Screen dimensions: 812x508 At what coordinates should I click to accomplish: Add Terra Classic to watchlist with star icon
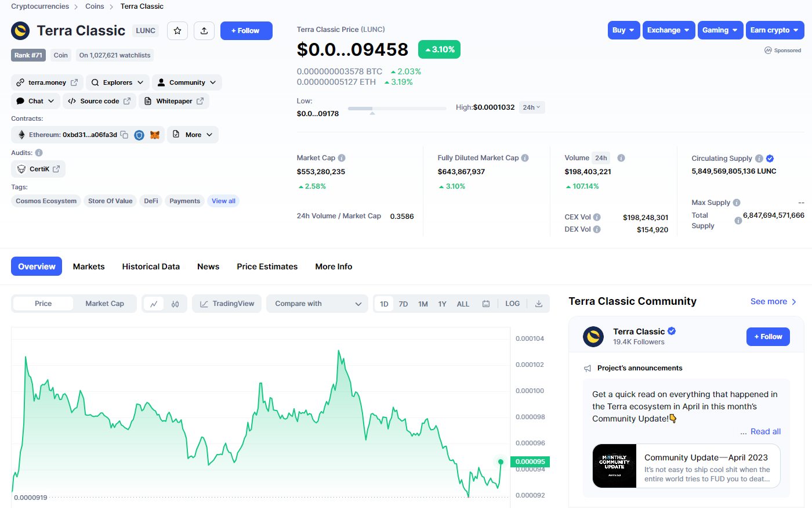click(177, 31)
